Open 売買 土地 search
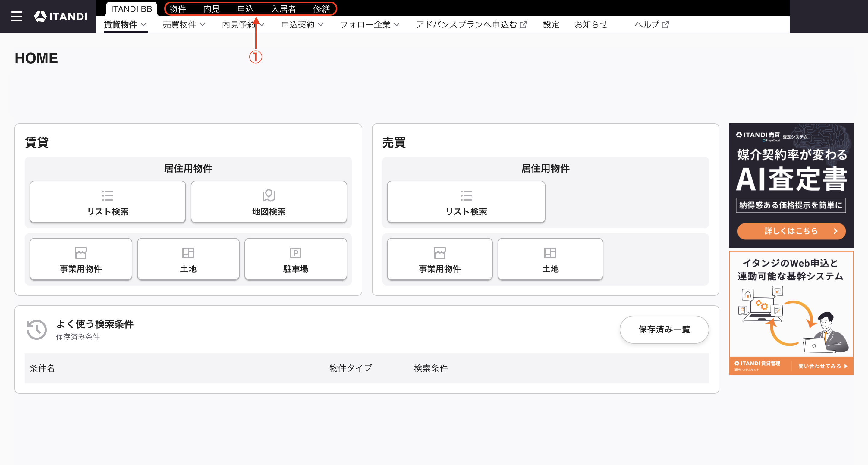 pos(551,259)
